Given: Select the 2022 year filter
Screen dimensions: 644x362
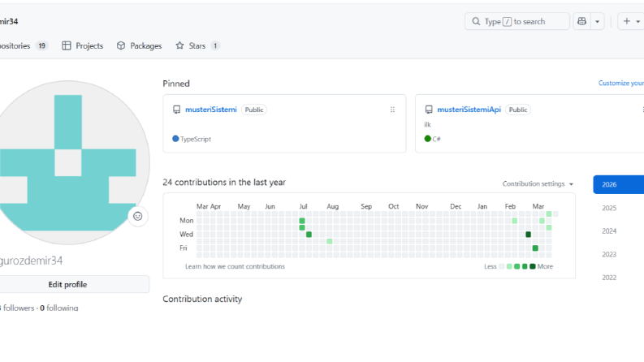Looking at the screenshot, I should [609, 278].
